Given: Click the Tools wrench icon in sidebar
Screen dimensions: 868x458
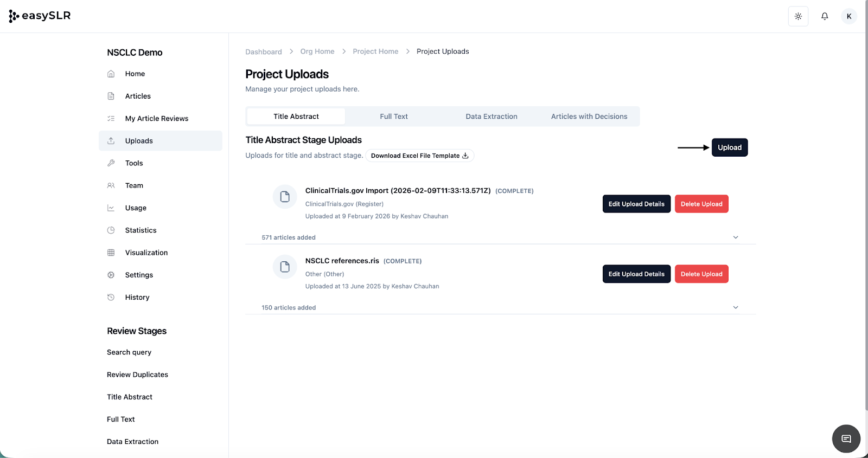Looking at the screenshot, I should (x=111, y=163).
